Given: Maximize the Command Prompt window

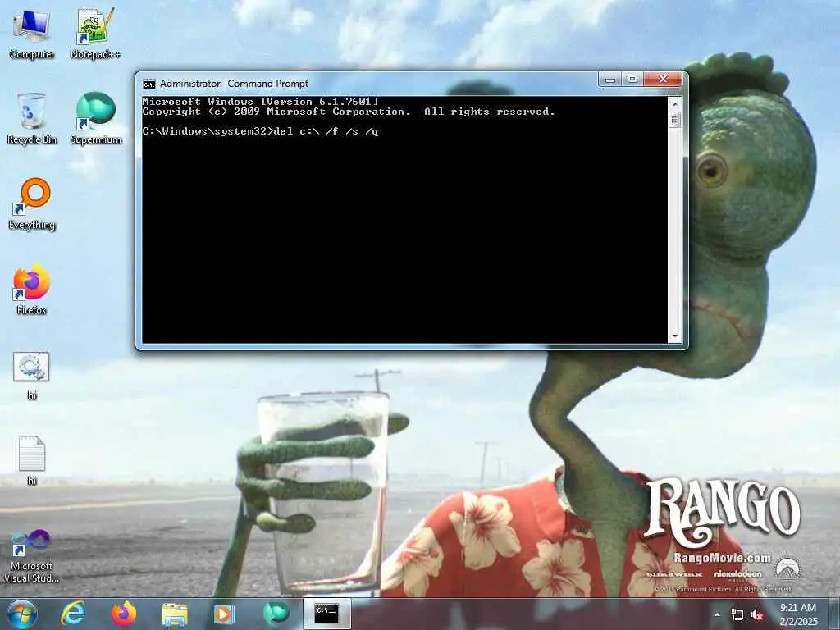Looking at the screenshot, I should pyautogui.click(x=632, y=80).
